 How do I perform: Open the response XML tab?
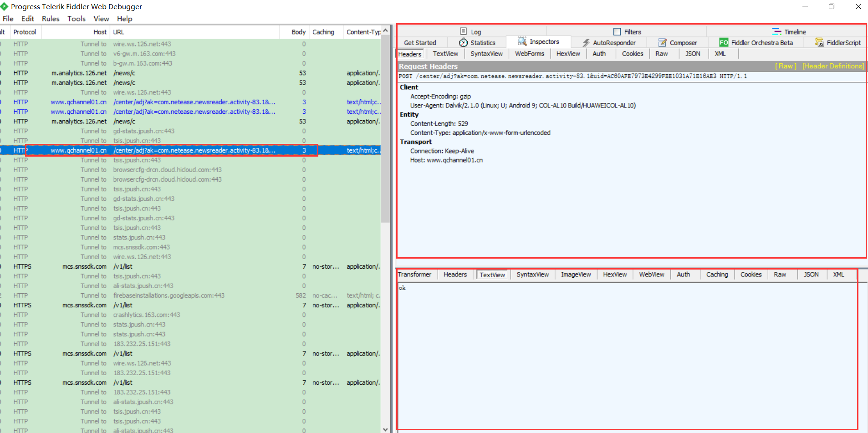click(x=838, y=275)
